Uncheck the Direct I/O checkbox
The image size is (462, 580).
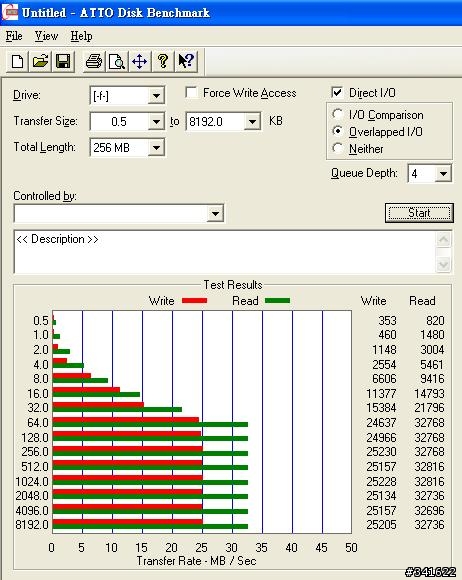337,92
